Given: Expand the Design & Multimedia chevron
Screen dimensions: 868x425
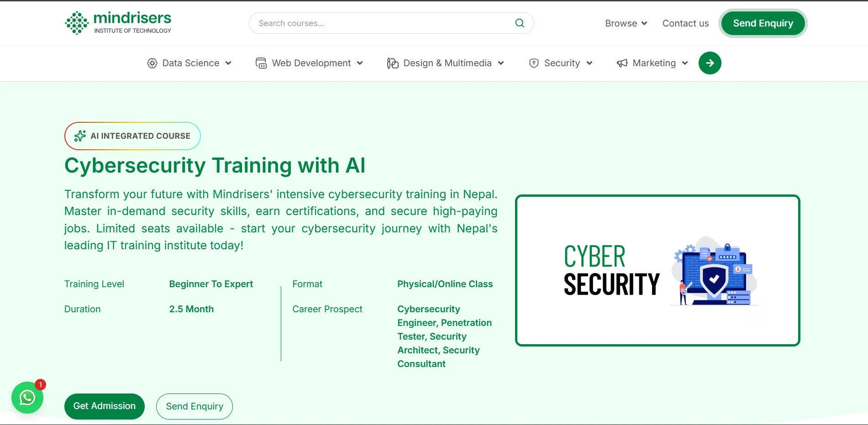Looking at the screenshot, I should point(501,63).
